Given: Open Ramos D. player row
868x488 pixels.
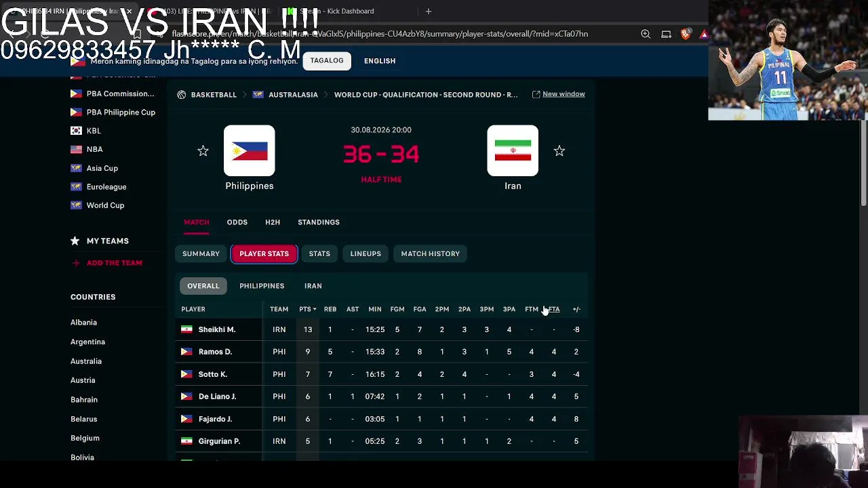Looking at the screenshot, I should 381,352.
